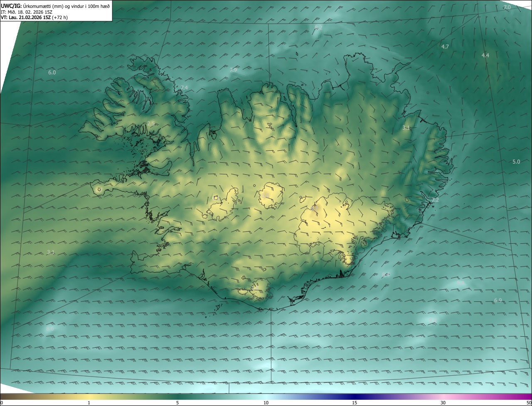532x406 pixels.
Task: Click the valid time line 'VT: Lau. 21.02.2026 15Z (+72 h)'
Action: point(34,17)
